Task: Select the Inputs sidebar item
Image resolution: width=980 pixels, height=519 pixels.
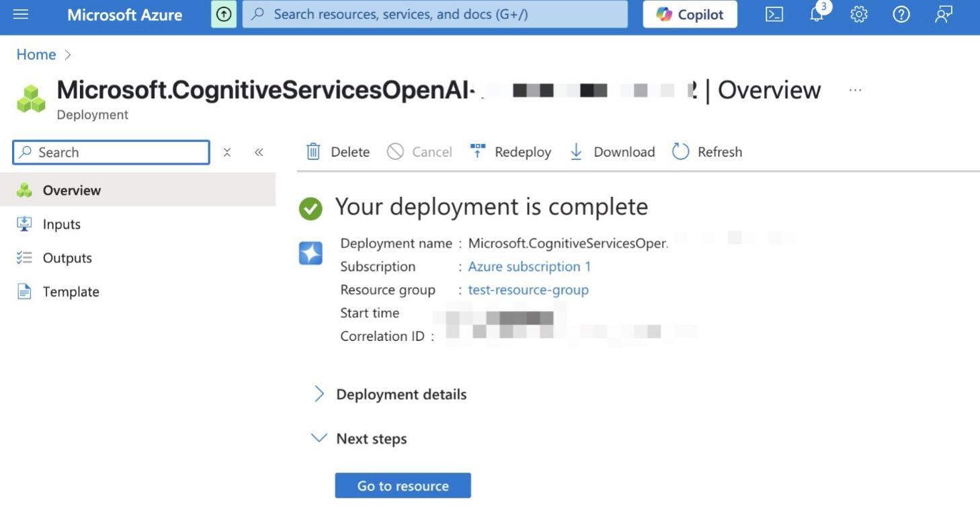Action: pos(61,224)
